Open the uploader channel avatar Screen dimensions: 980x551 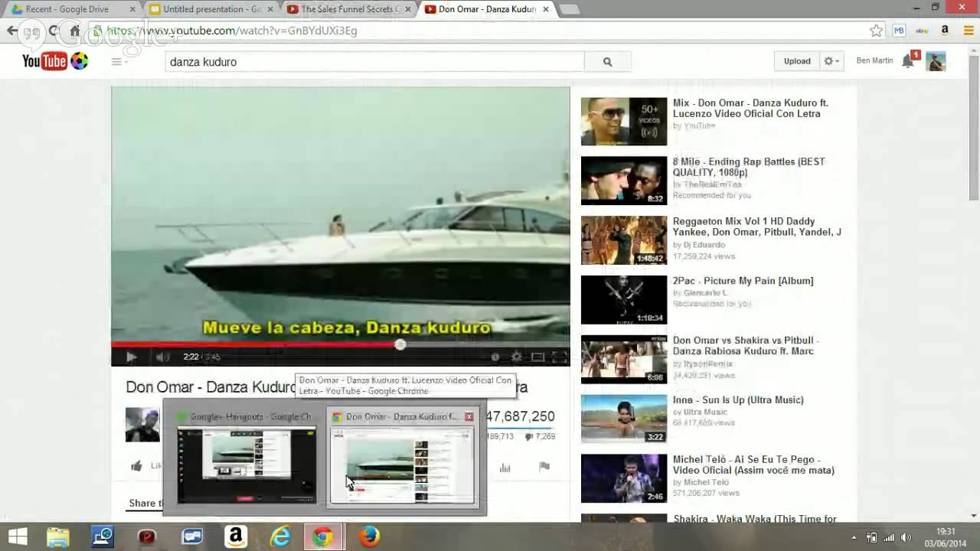(143, 425)
